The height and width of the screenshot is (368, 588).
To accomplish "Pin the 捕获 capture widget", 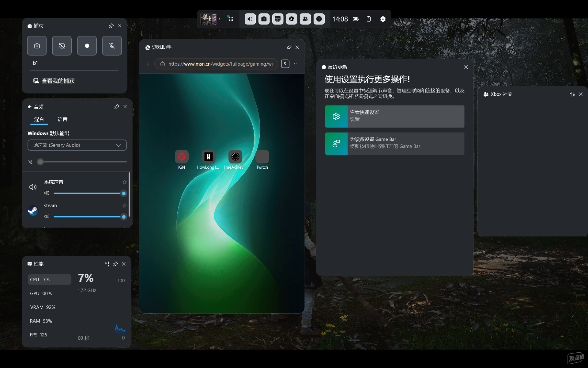I will coord(111,26).
